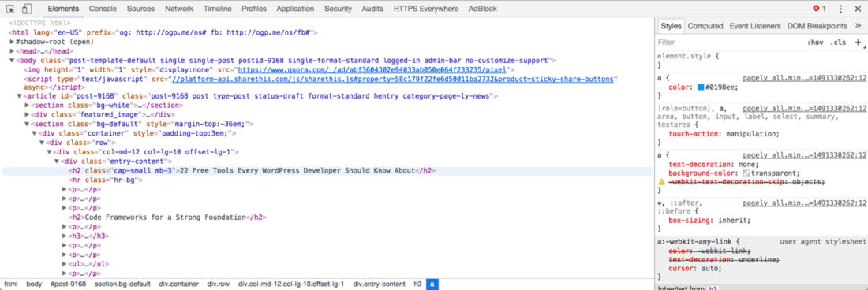Collapse the body element node
868x290 pixels.
(12, 61)
